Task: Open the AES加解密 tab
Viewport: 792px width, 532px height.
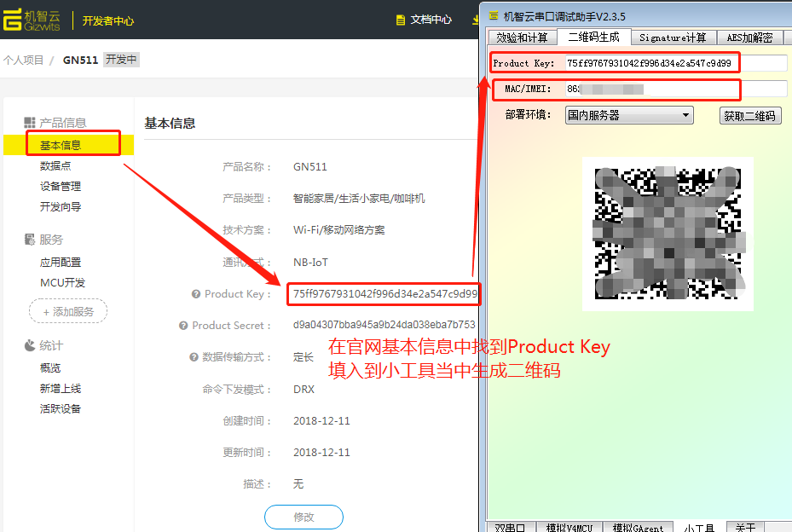Action: click(749, 38)
